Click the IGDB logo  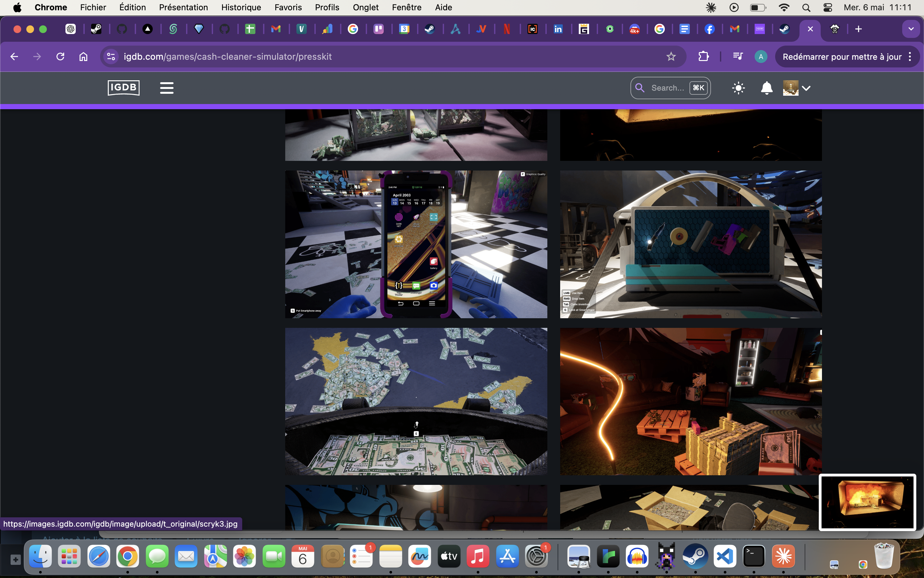pos(123,88)
